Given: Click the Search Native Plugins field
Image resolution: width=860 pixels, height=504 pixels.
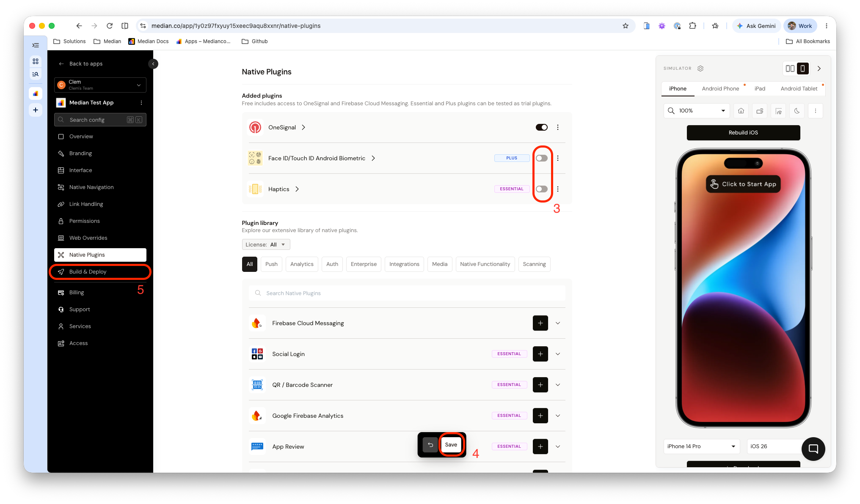Looking at the screenshot, I should pos(407,293).
